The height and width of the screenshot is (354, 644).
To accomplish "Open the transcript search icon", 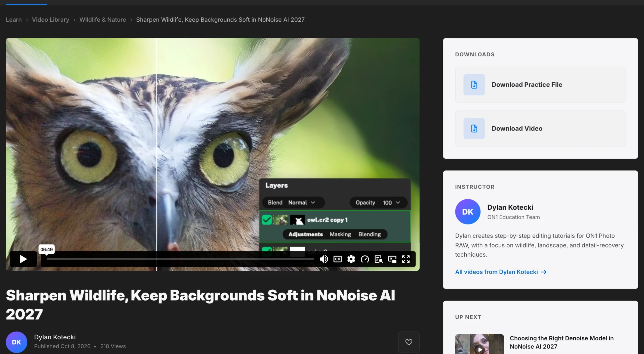I will click(378, 259).
